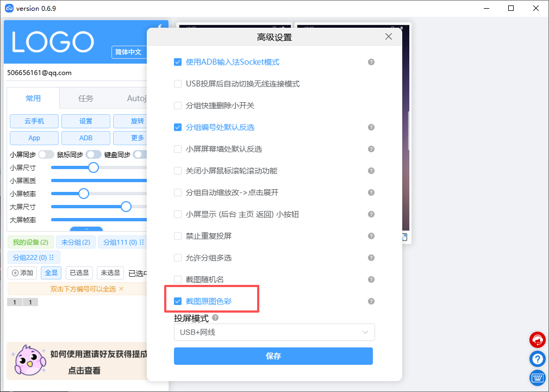
Task: Collapse the slider panel with the chevron arrow
Action: [x=88, y=229]
